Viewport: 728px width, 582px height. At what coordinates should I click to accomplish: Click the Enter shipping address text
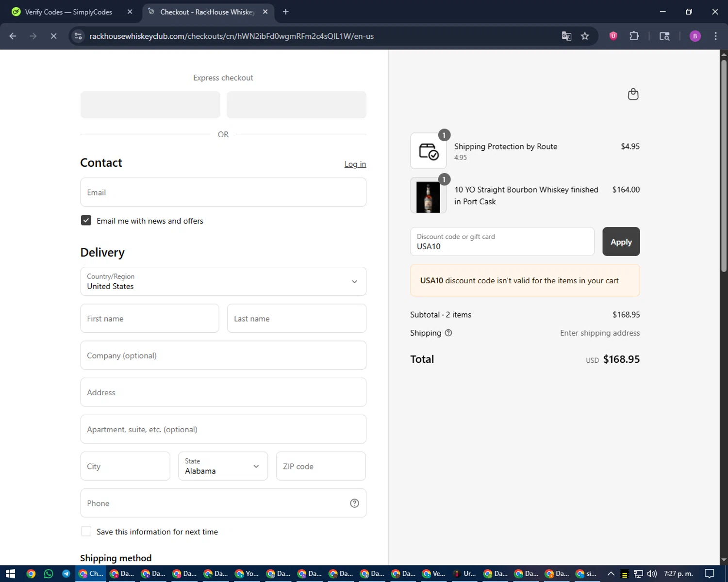(x=600, y=333)
